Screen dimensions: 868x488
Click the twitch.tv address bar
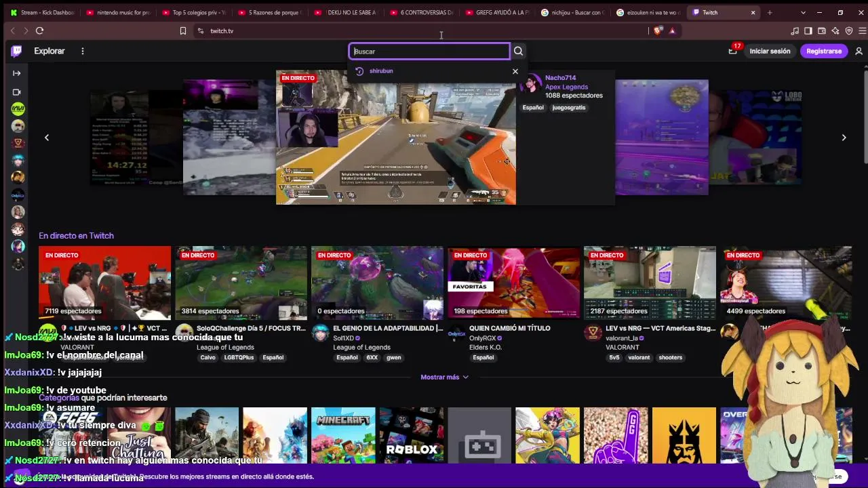(x=420, y=30)
